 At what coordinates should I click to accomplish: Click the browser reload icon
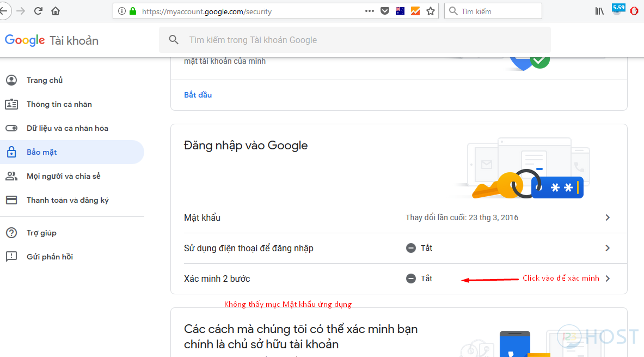(38, 11)
